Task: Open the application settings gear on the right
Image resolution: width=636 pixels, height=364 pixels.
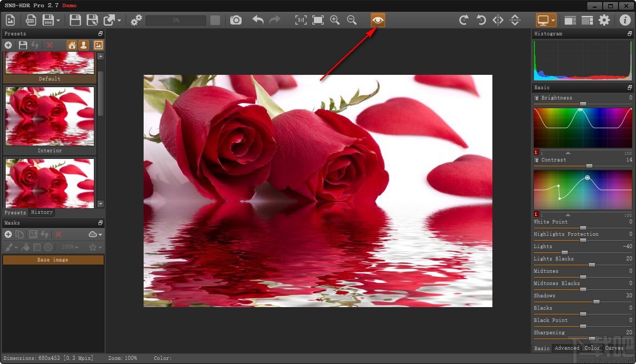Action: coord(604,20)
